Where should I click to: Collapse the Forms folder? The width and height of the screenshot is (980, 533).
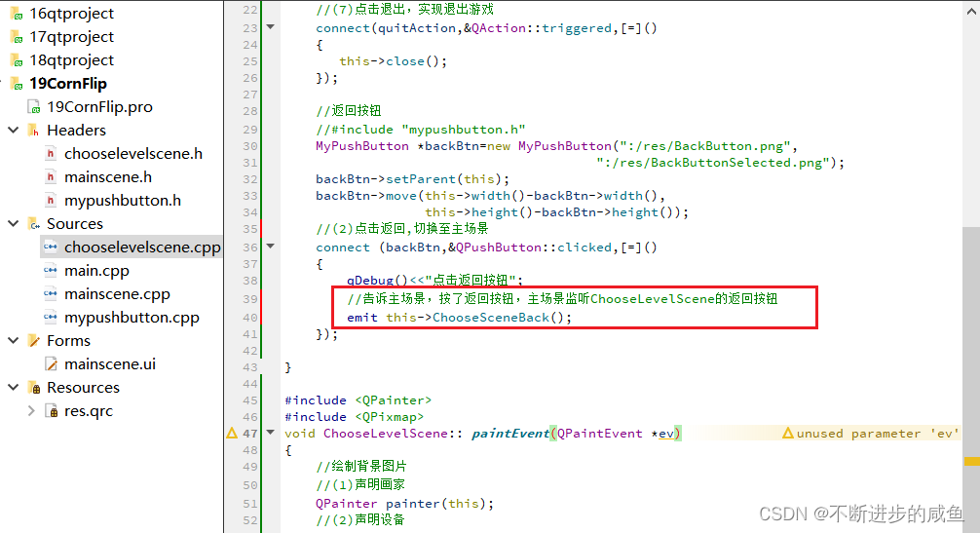click(13, 340)
